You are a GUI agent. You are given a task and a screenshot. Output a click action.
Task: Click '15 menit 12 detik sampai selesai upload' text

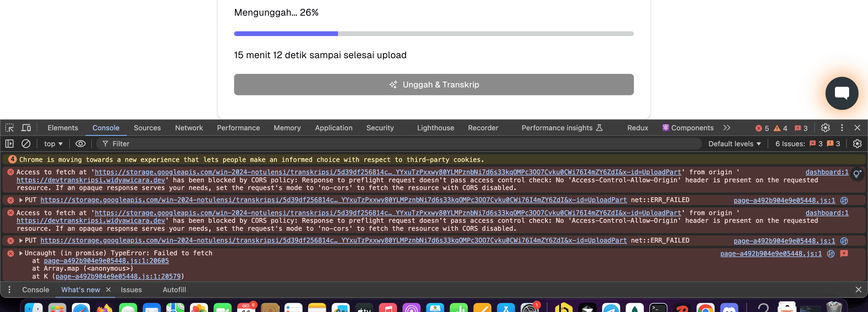point(320,55)
